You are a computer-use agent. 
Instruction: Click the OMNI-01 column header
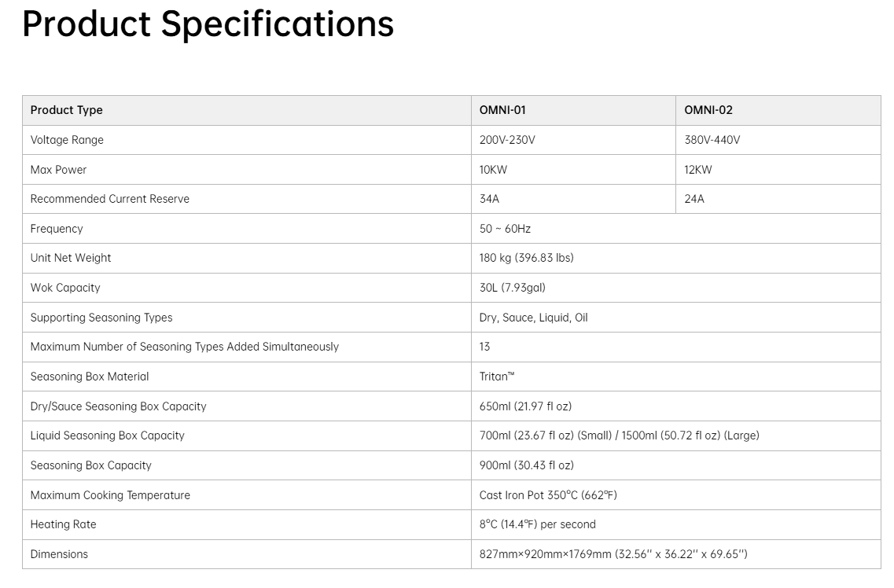coord(573,111)
